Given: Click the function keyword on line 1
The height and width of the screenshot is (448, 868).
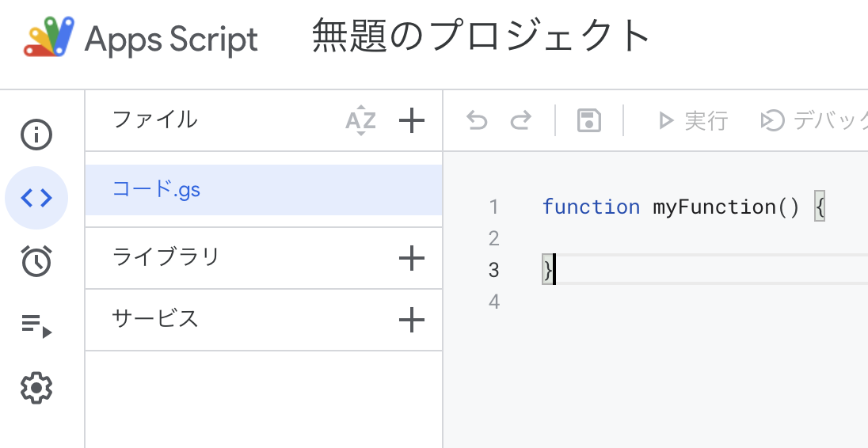Looking at the screenshot, I should click(591, 207).
